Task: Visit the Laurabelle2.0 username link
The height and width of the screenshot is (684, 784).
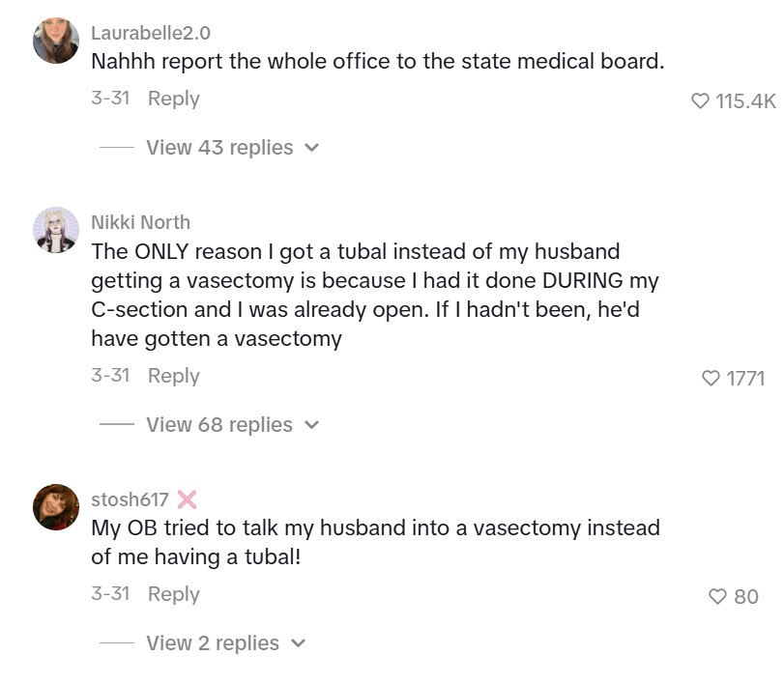Action: pyautogui.click(x=151, y=33)
